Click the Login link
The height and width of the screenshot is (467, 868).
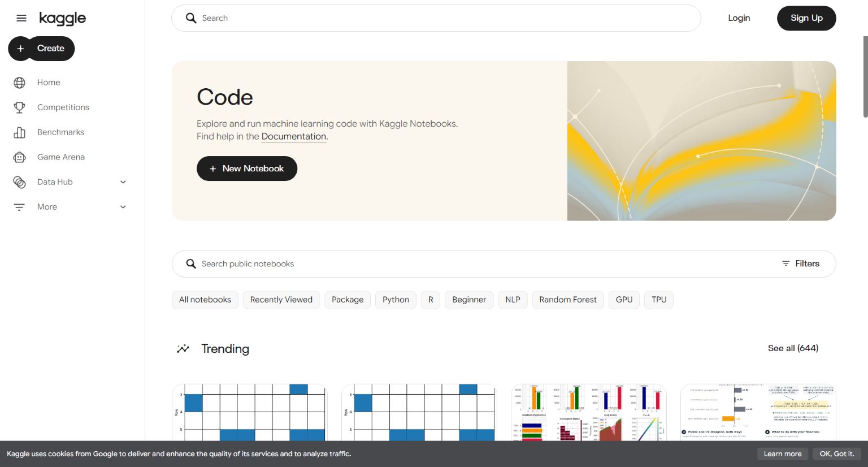tap(739, 18)
